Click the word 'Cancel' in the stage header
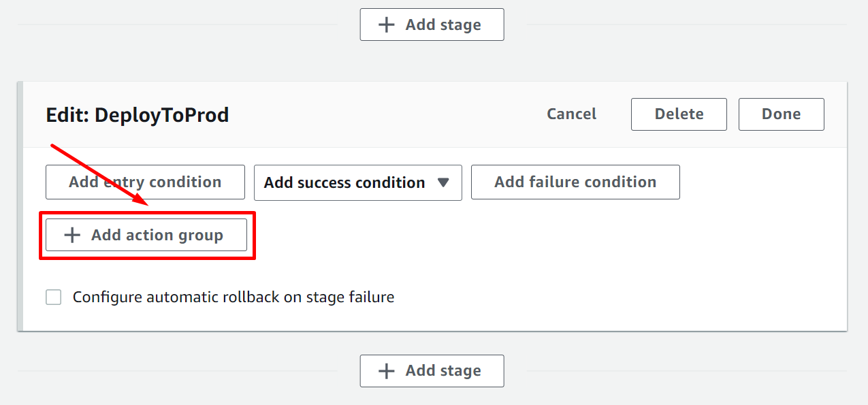The height and width of the screenshot is (405, 868). point(571,114)
